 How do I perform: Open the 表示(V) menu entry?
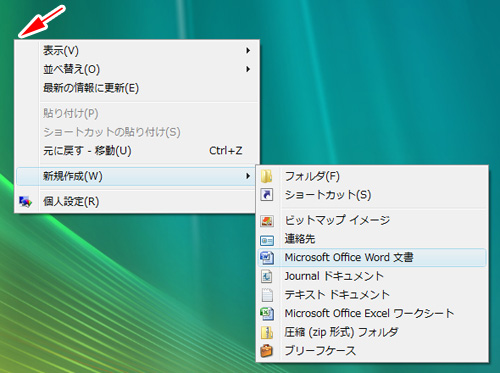(137, 50)
